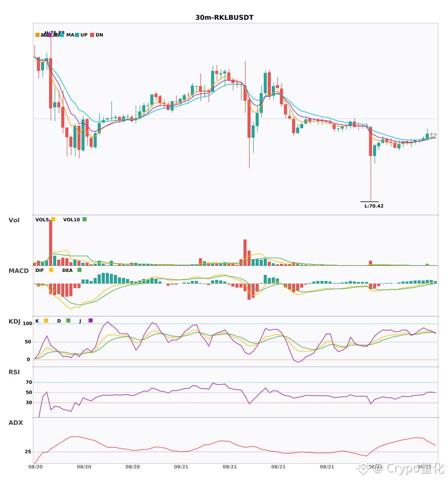Click the purple MA legend swatch
Image resolution: width=448 pixels, height=481 pixels.
pyautogui.click(x=50, y=35)
